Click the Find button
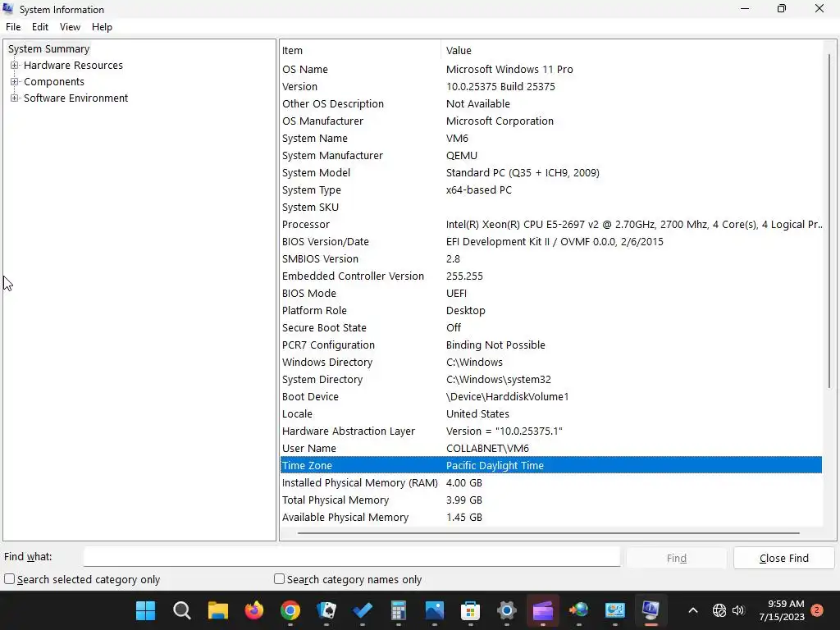The width and height of the screenshot is (840, 630). (677, 558)
